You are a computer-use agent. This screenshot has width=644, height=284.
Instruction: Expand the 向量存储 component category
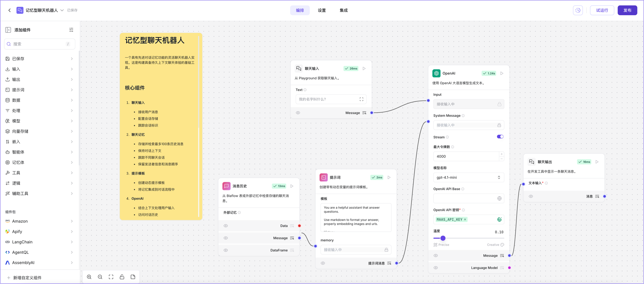pyautogui.click(x=39, y=131)
